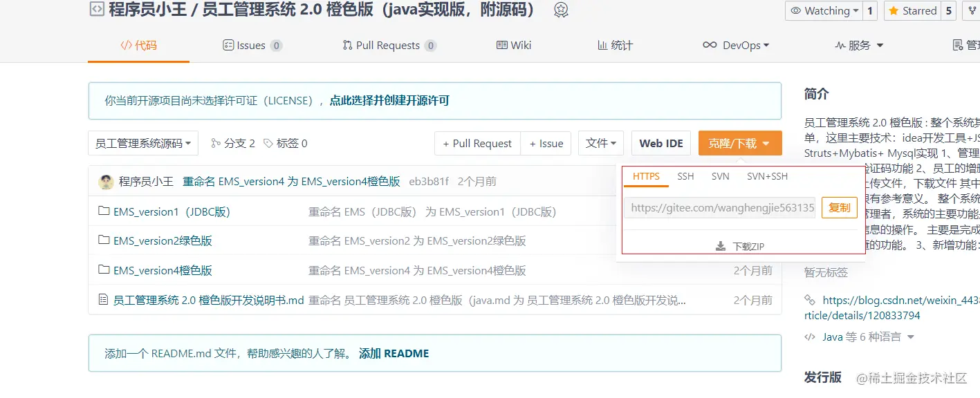
Task: Open the 统计 tab
Action: point(615,45)
